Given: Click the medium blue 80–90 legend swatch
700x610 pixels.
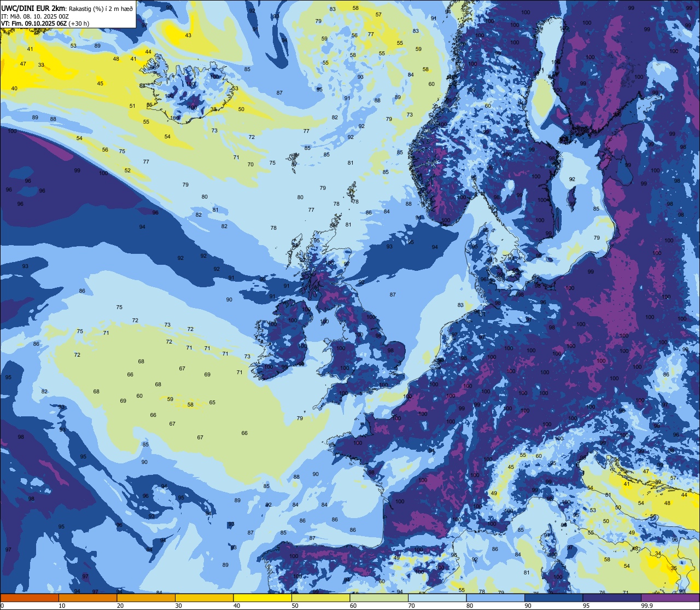Looking at the screenshot, I should click(495, 598).
